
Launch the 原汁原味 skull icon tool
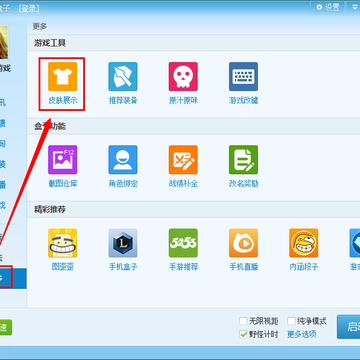183,83
